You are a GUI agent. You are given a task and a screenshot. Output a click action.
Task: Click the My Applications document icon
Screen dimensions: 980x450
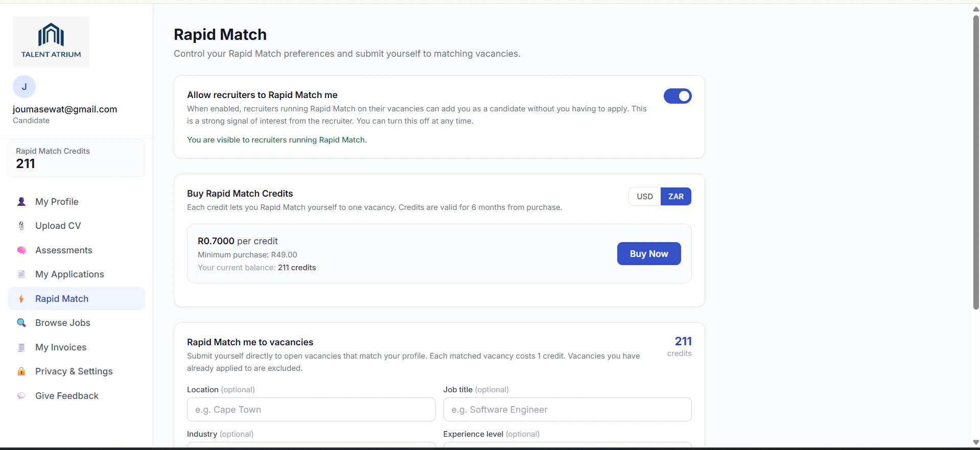[21, 274]
